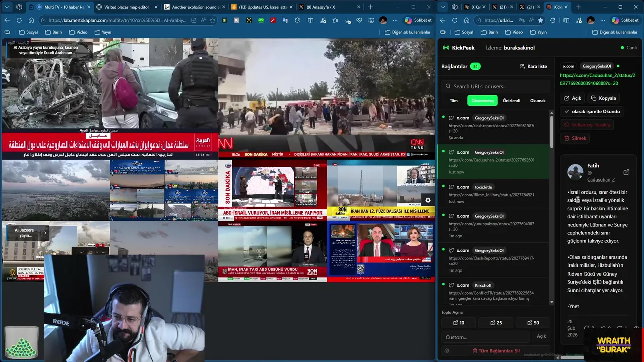Open right browser's Diğer sık kullanılanlar

[x=615, y=32]
